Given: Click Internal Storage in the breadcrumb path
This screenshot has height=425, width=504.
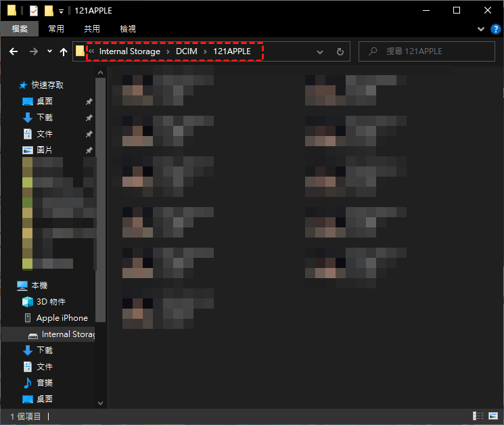Looking at the screenshot, I should pos(129,51).
